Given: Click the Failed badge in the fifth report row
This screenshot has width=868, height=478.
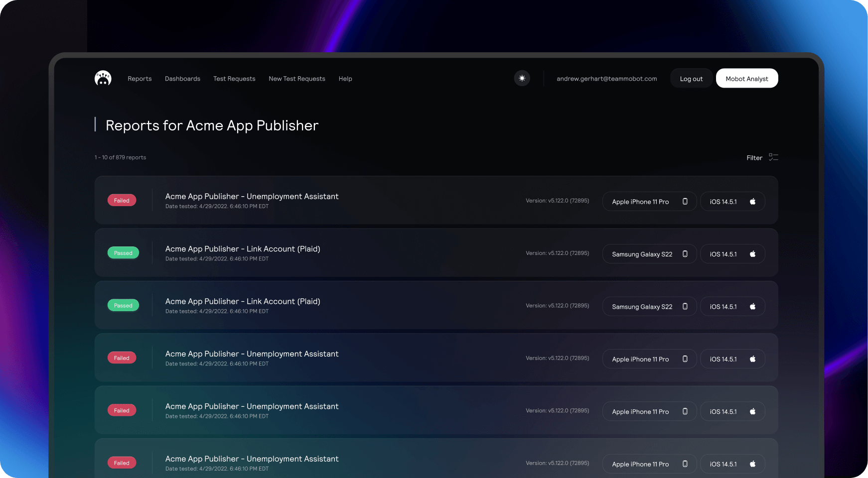Looking at the screenshot, I should tap(122, 410).
